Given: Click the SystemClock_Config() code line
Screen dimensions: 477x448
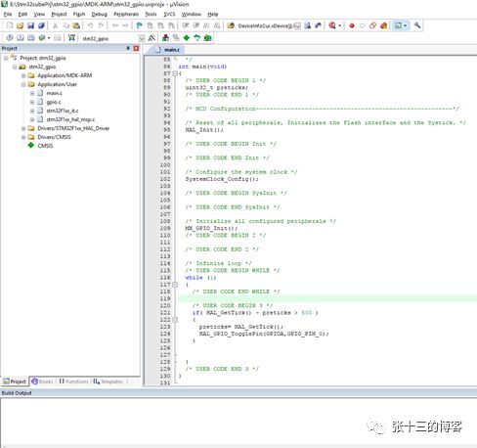Looking at the screenshot, I should tap(222, 179).
